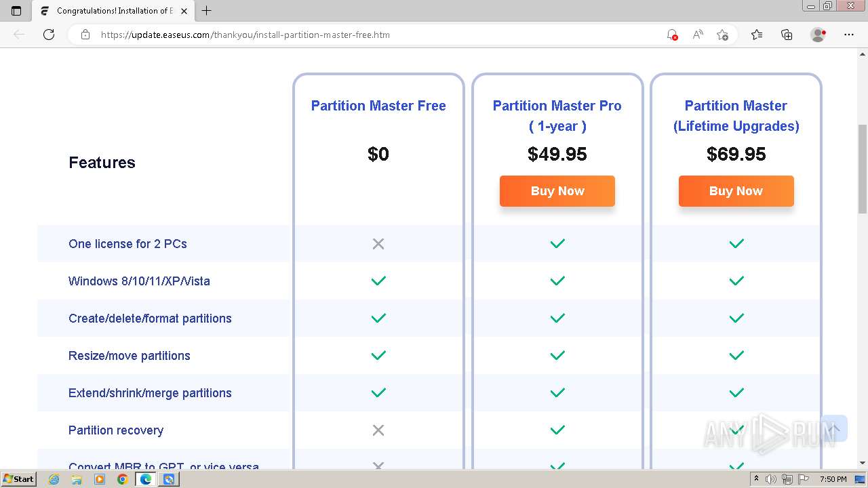
Task: Add page to favorites star icon
Action: [x=722, y=35]
